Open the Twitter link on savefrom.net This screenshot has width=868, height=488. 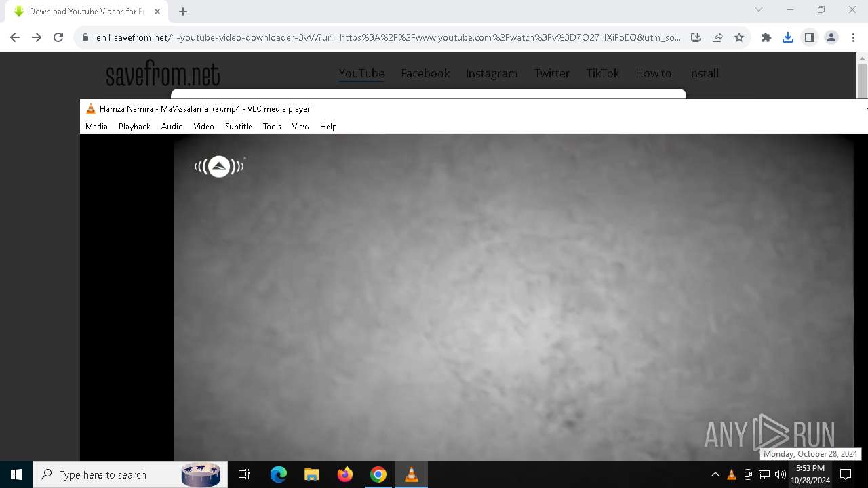[x=552, y=73]
